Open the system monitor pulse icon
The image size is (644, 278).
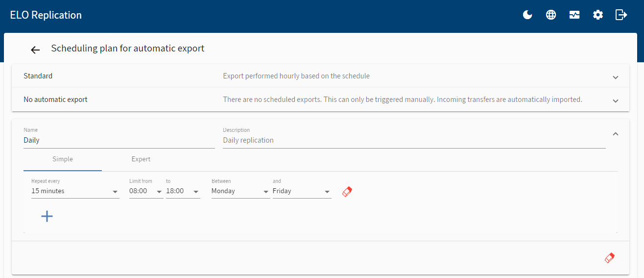pyautogui.click(x=574, y=15)
